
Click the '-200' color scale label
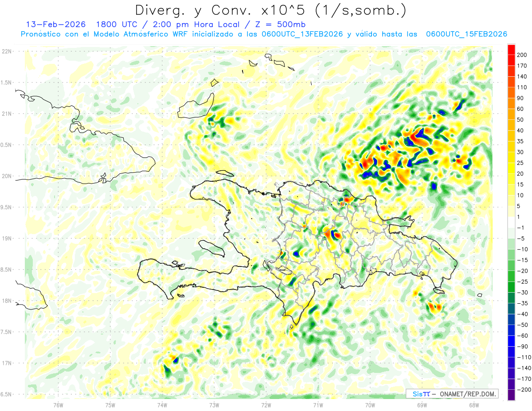pyautogui.click(x=524, y=389)
